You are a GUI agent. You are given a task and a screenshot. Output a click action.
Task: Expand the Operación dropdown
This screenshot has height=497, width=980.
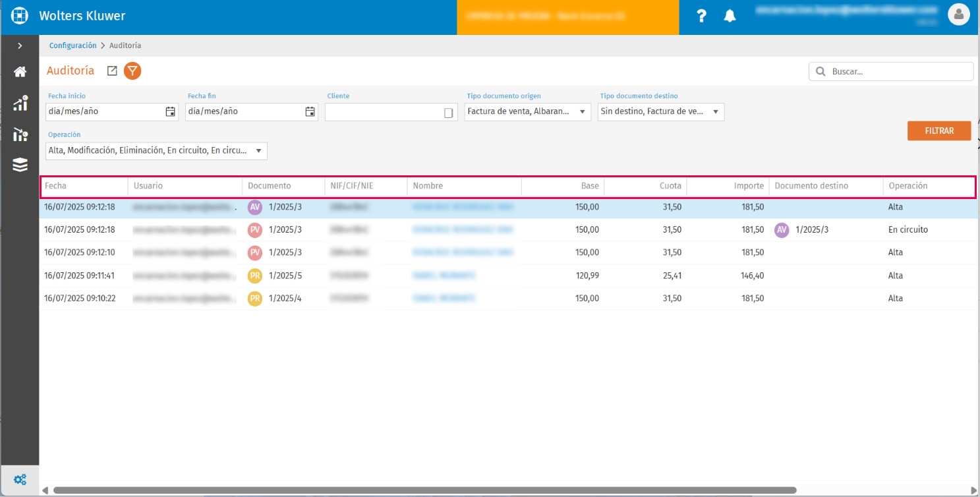click(157, 151)
